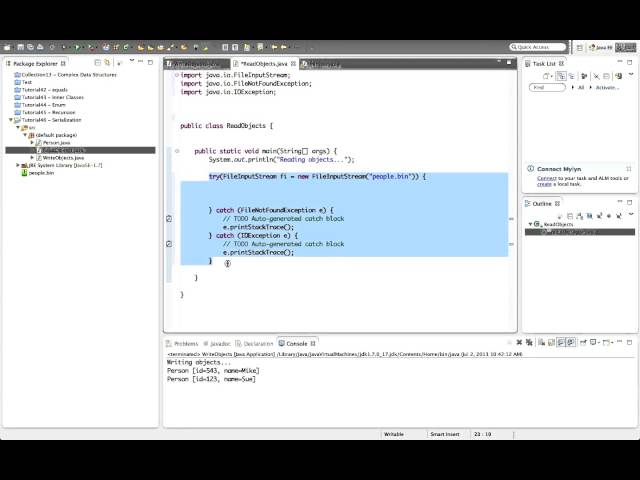Click the Activate... link in Task List
This screenshot has width=640, height=480.
coord(607,87)
